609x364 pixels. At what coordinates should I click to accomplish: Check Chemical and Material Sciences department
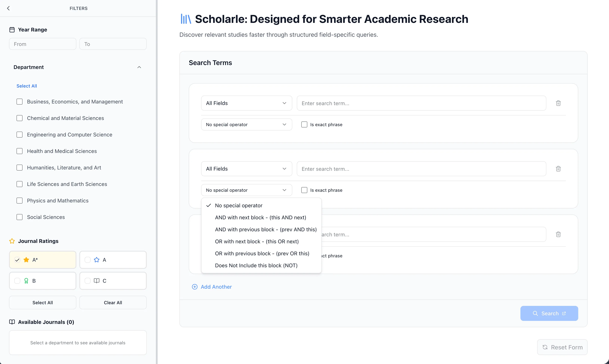(19, 118)
